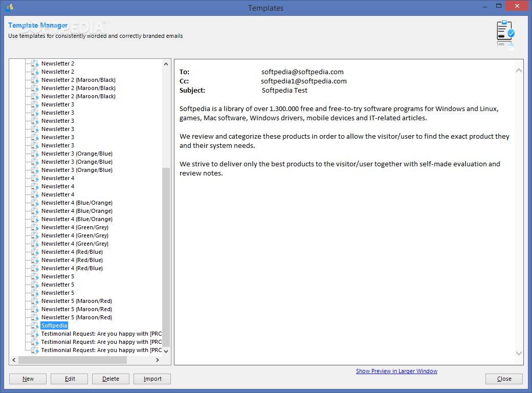
Task: Select the first Newsletter 3 (Orange/Blue) row
Action: 77,154
